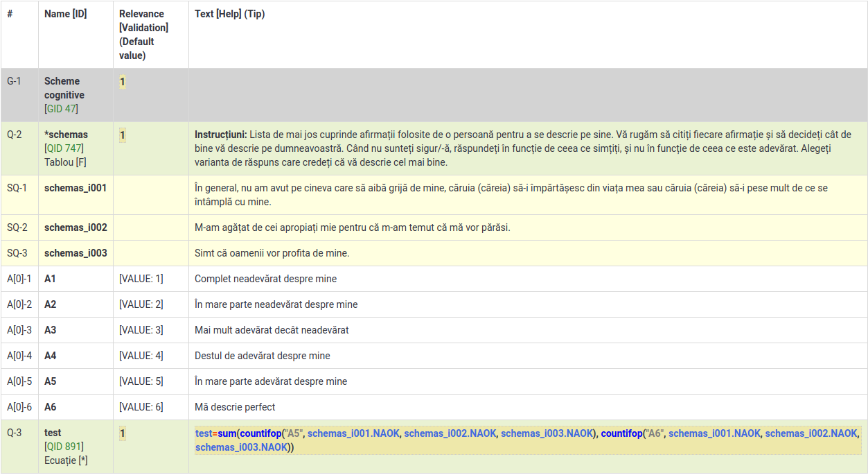Click schemas_i002.NAOK following the "A5" argument

pyautogui.click(x=450, y=433)
